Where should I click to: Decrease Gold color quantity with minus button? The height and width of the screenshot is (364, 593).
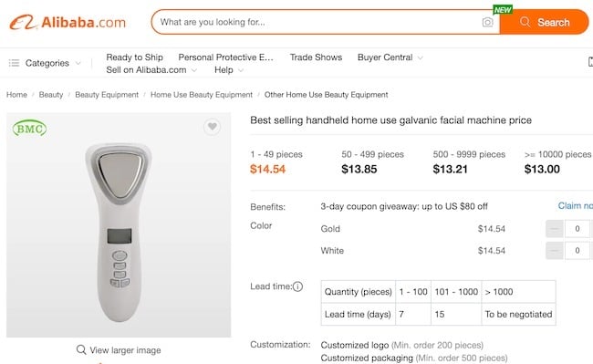(555, 229)
